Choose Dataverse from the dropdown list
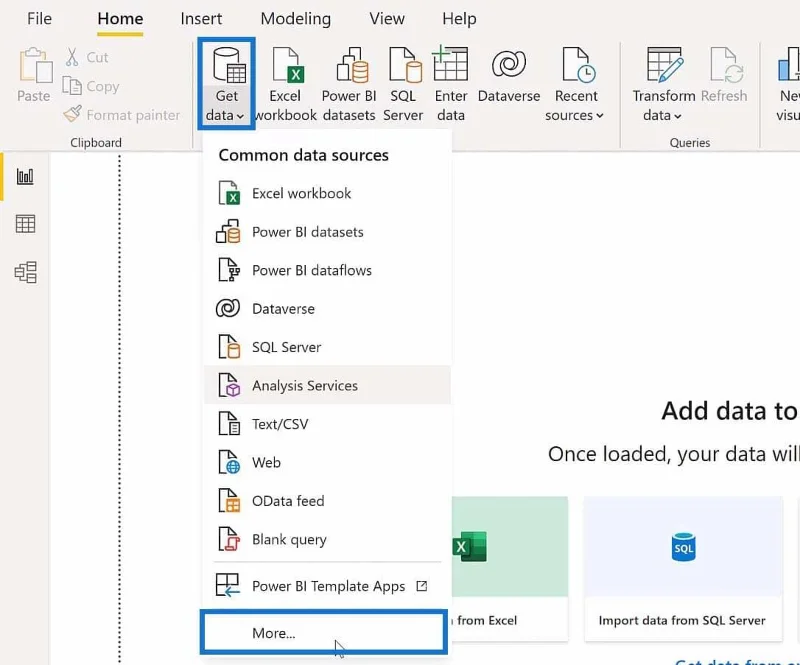This screenshot has height=665, width=800. (327, 308)
